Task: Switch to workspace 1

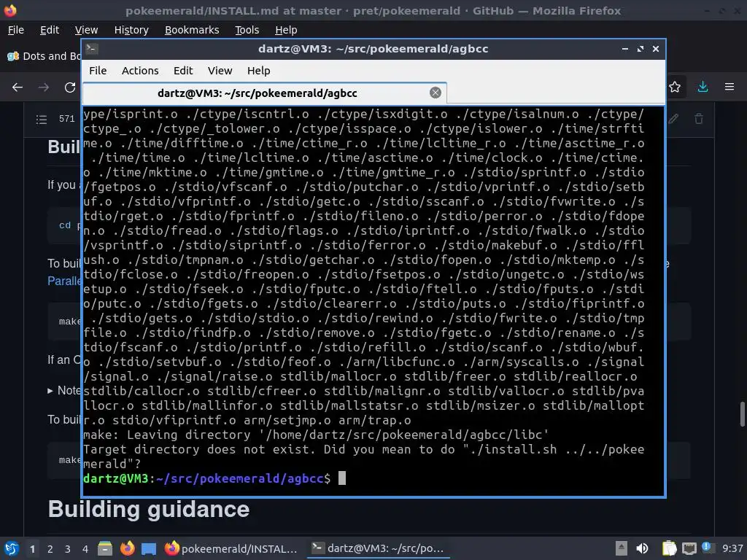Action: 32,549
